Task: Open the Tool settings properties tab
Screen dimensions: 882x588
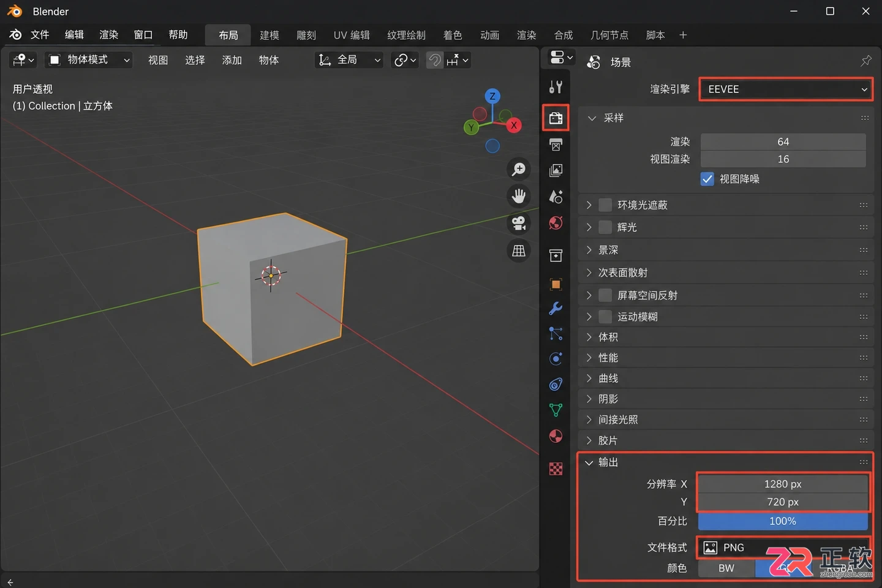Action: (556, 87)
